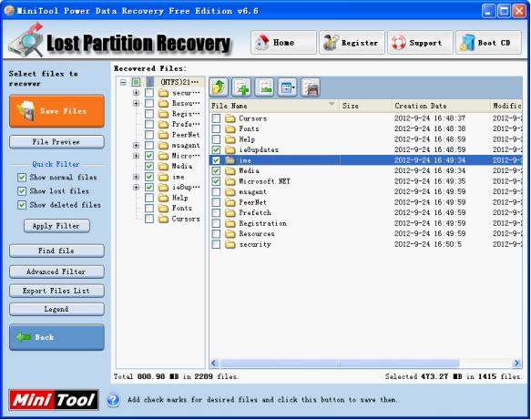Open the view mode dropdown icon

click(288, 87)
